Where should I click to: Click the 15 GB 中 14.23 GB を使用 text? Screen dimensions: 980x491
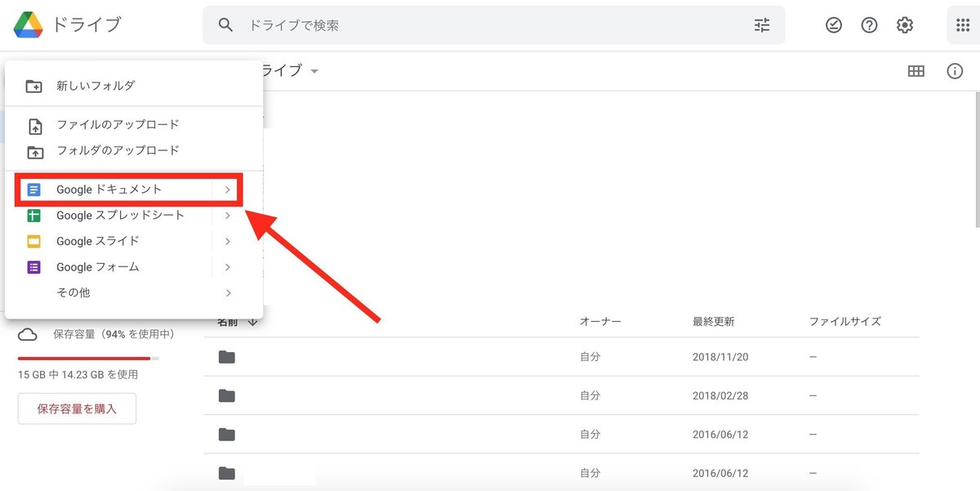tap(78, 375)
